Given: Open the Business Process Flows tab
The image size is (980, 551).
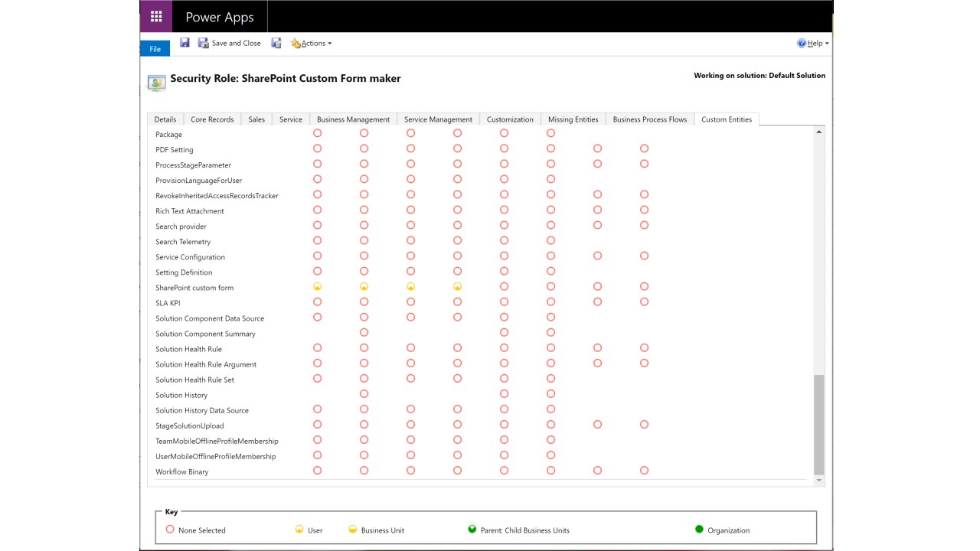Looking at the screenshot, I should tap(649, 119).
